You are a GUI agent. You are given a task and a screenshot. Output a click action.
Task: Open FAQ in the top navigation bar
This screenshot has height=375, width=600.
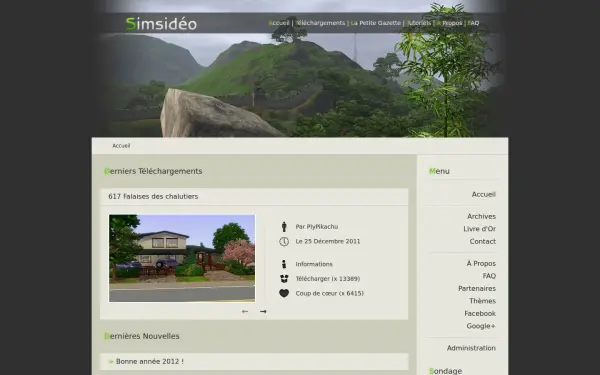click(x=473, y=23)
